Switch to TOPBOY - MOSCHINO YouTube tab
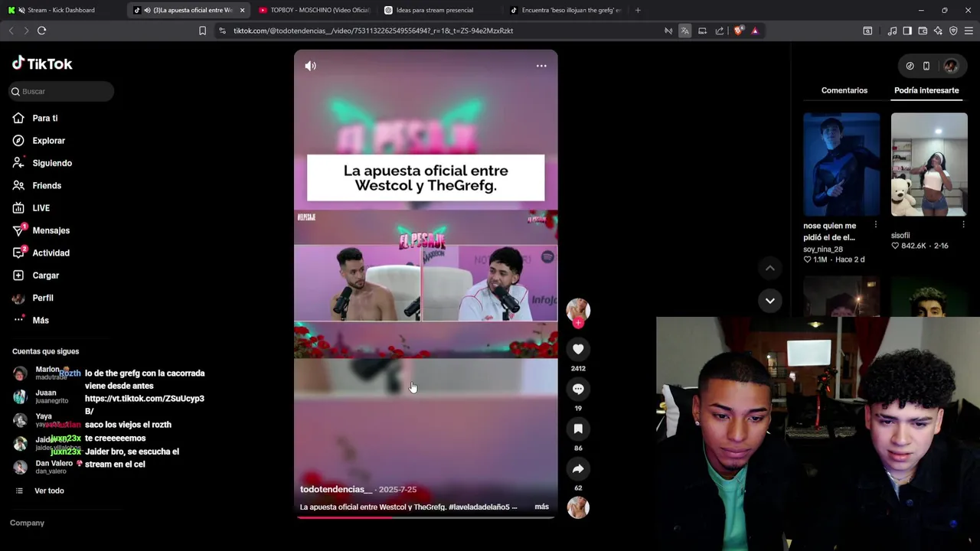 [x=315, y=10]
